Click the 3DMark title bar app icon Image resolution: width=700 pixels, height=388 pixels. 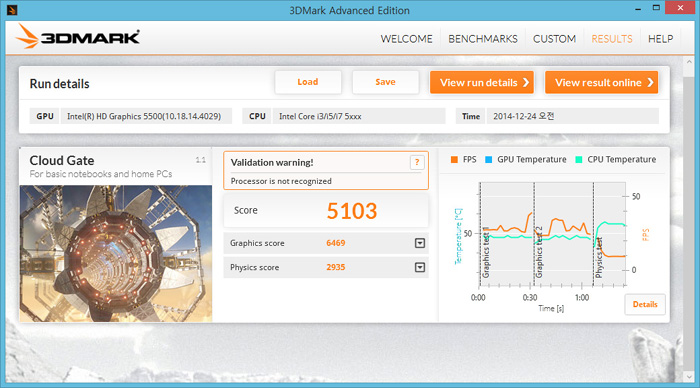(x=12, y=9)
